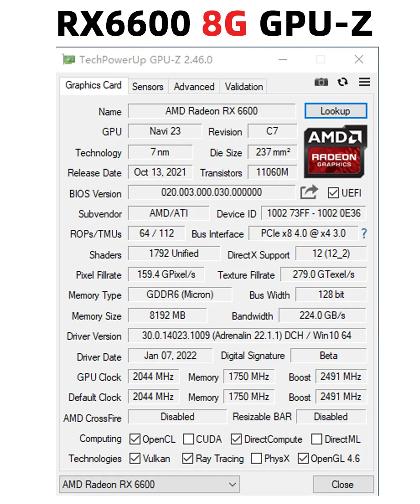Toggle the DirectML checkbox

pos(317,439)
